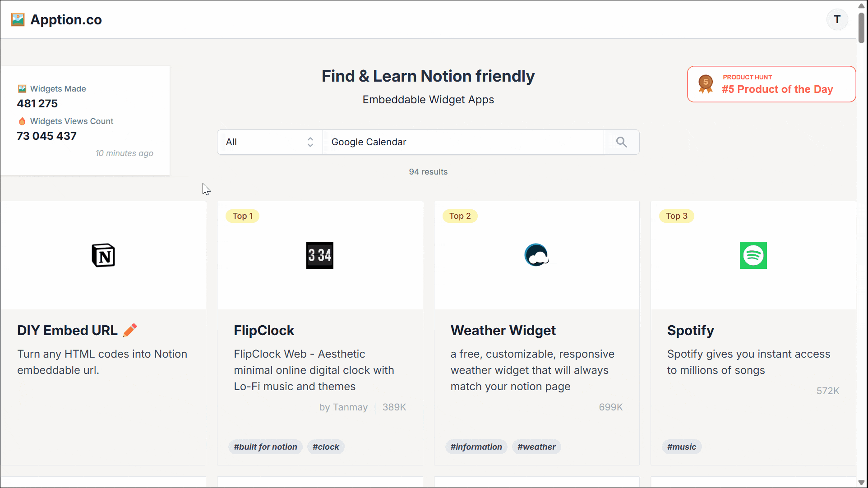Viewport: 868px width, 488px height.
Task: Click the by Tanmay author text
Action: pyautogui.click(x=343, y=407)
